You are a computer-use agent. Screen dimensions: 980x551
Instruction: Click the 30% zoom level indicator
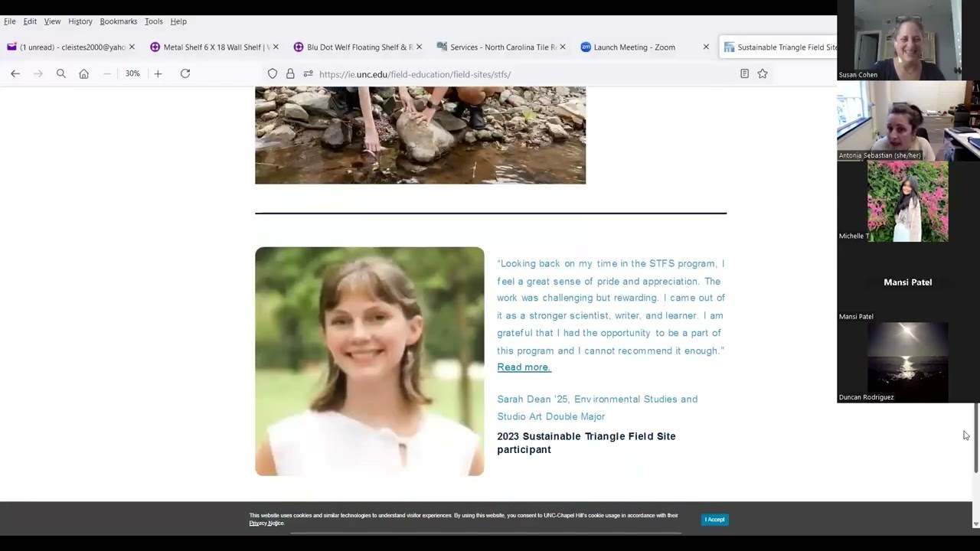pos(132,73)
